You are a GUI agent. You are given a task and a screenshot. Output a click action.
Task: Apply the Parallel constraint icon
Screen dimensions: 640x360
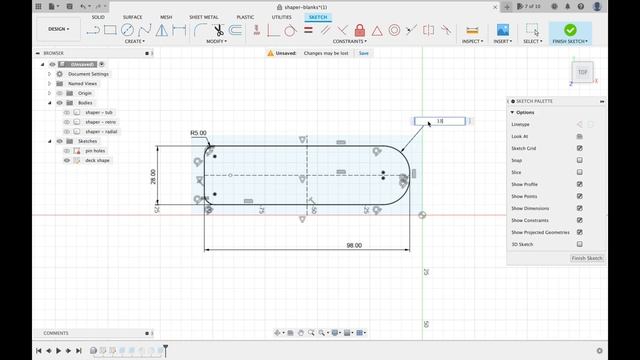[325, 30]
